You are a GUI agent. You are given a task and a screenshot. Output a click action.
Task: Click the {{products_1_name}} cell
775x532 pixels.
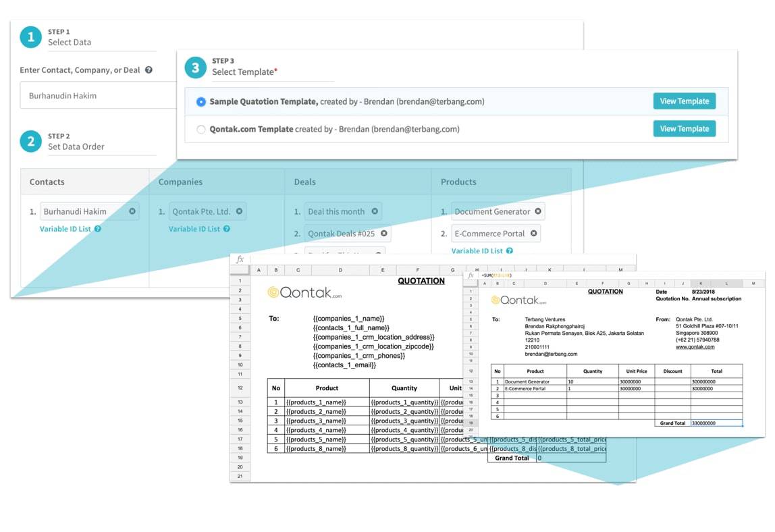pos(327,402)
